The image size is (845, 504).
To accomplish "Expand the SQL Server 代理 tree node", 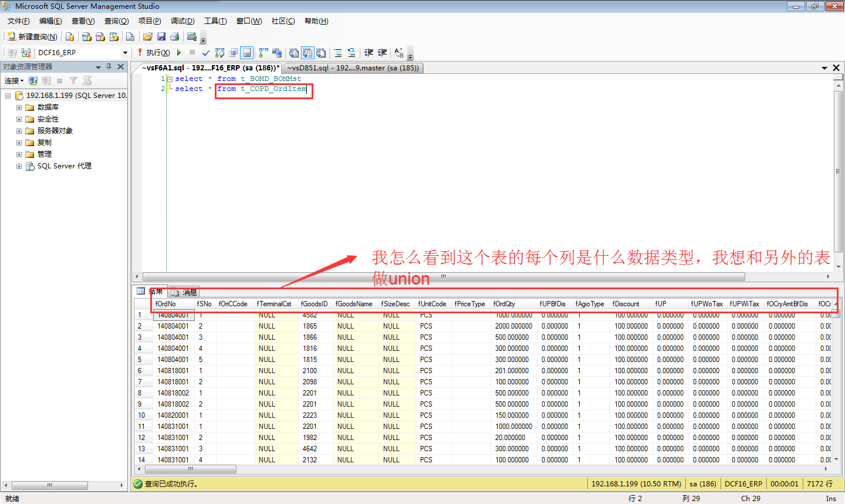I will [x=19, y=166].
